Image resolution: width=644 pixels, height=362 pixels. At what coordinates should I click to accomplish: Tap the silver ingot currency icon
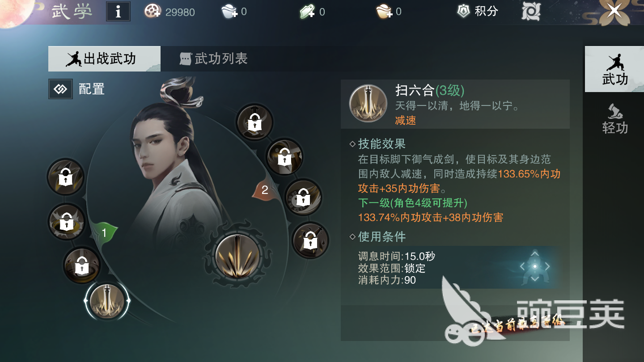click(229, 12)
